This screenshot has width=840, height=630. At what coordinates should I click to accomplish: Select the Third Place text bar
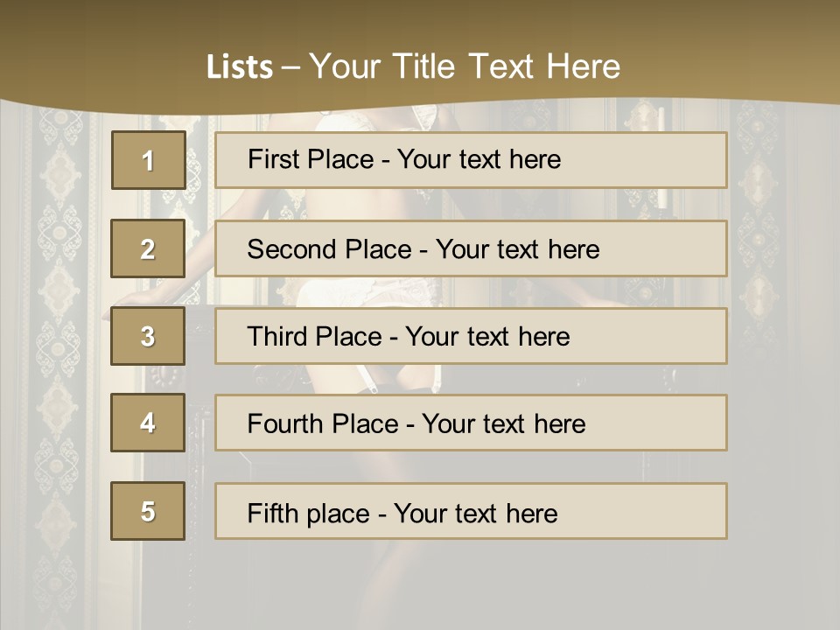click(471, 336)
